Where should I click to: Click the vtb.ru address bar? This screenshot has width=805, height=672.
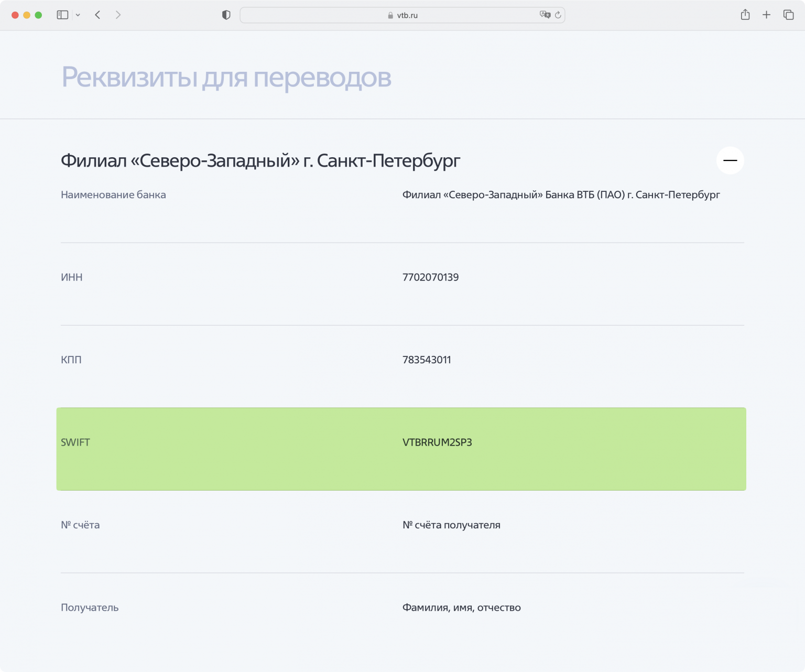click(x=402, y=15)
